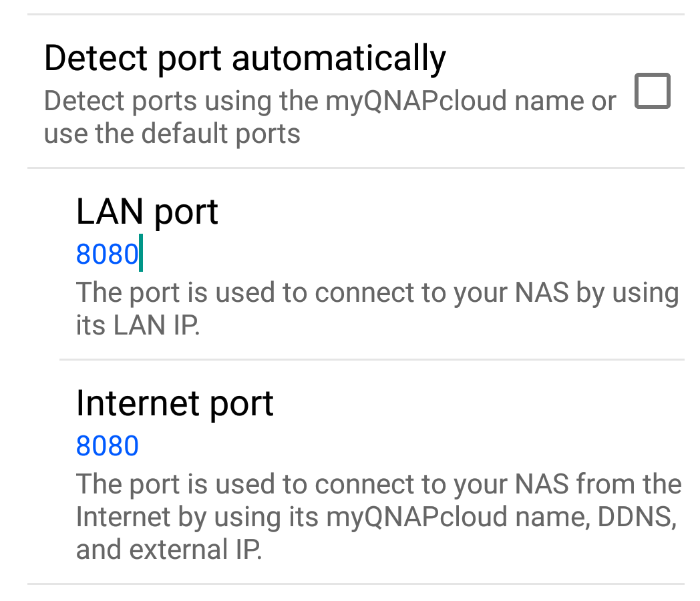The width and height of the screenshot is (700, 601).
Task: Select the Internet port heading
Action: (x=175, y=403)
